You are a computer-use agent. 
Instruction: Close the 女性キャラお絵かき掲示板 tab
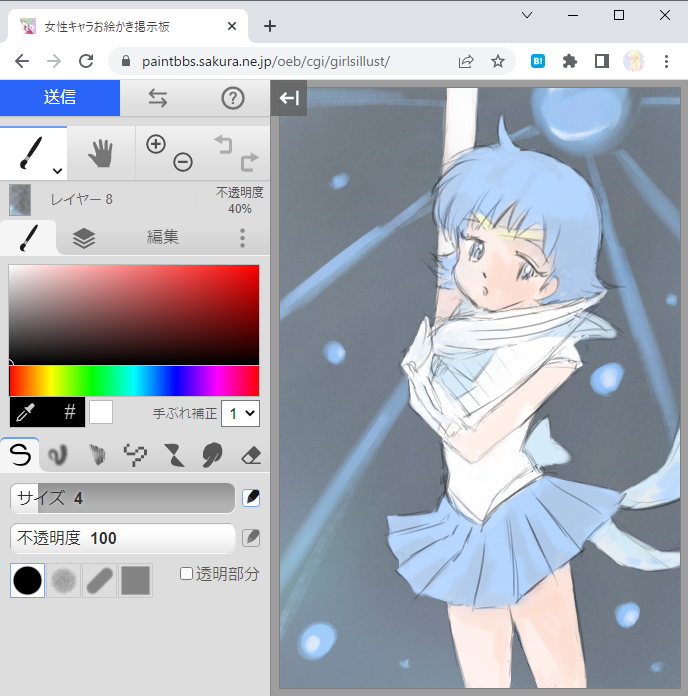pyautogui.click(x=232, y=27)
